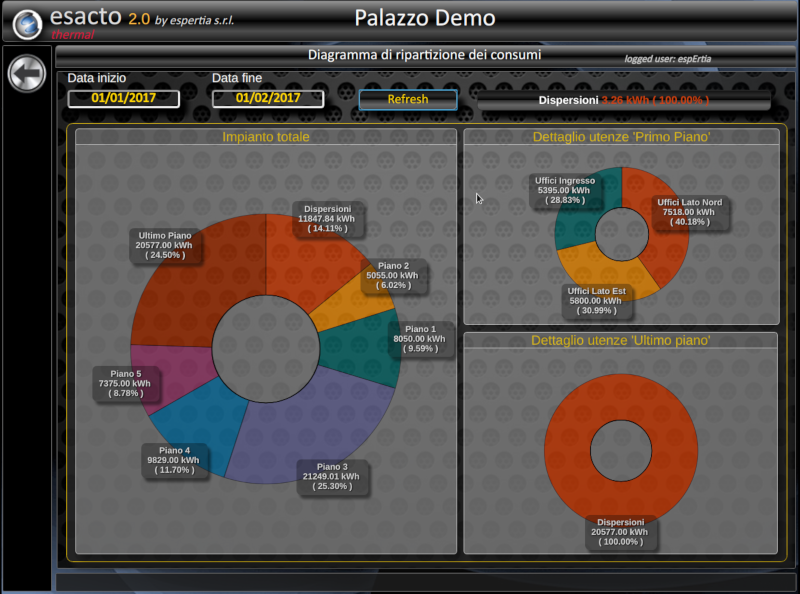This screenshot has width=800, height=594.
Task: Click the 'Dettaglio utenze Primo Piano' title
Action: [621, 137]
